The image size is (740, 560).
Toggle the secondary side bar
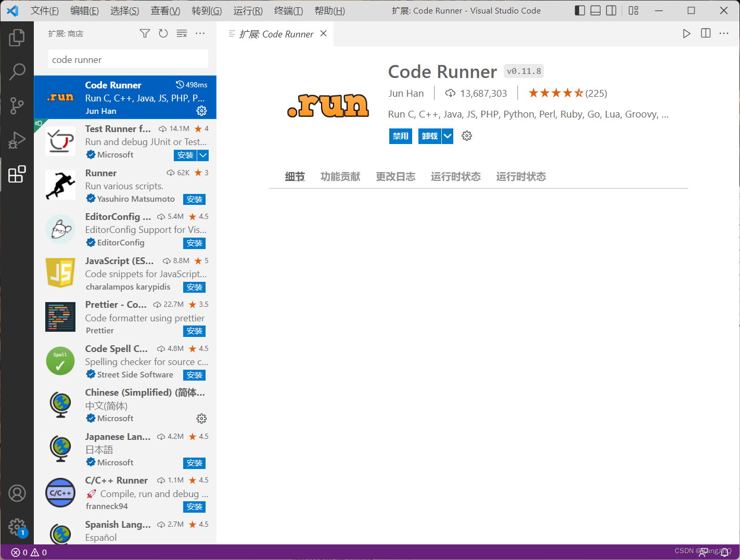611,10
